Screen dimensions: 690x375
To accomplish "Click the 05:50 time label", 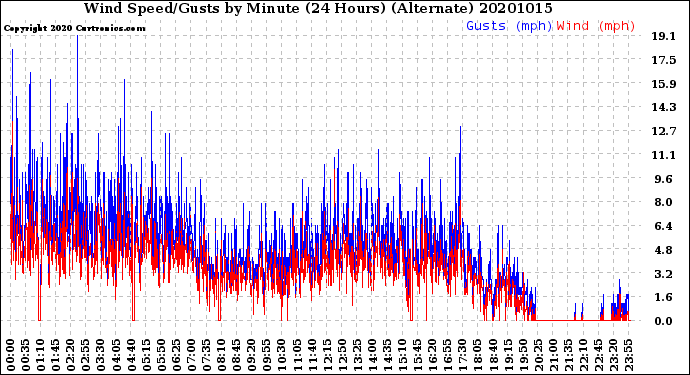I will coord(161,355).
